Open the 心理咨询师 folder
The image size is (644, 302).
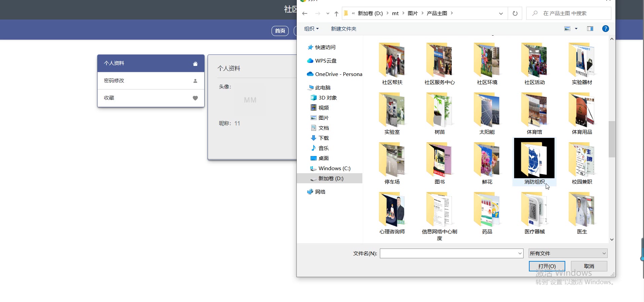pyautogui.click(x=392, y=213)
